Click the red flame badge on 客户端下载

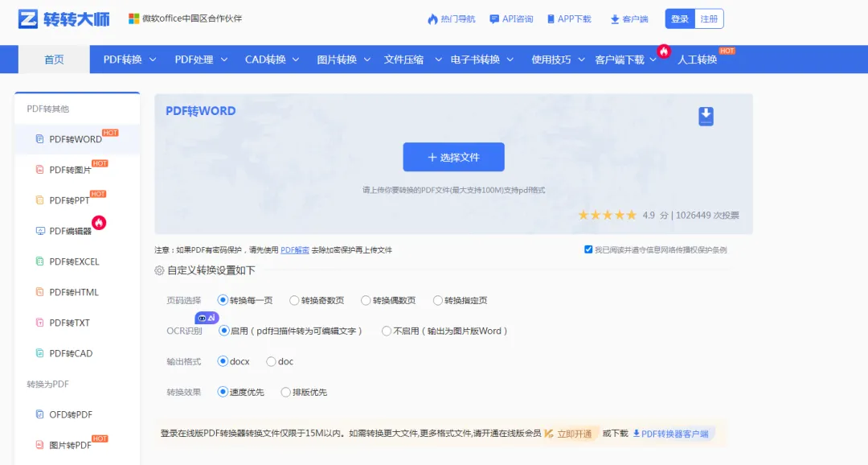(664, 51)
